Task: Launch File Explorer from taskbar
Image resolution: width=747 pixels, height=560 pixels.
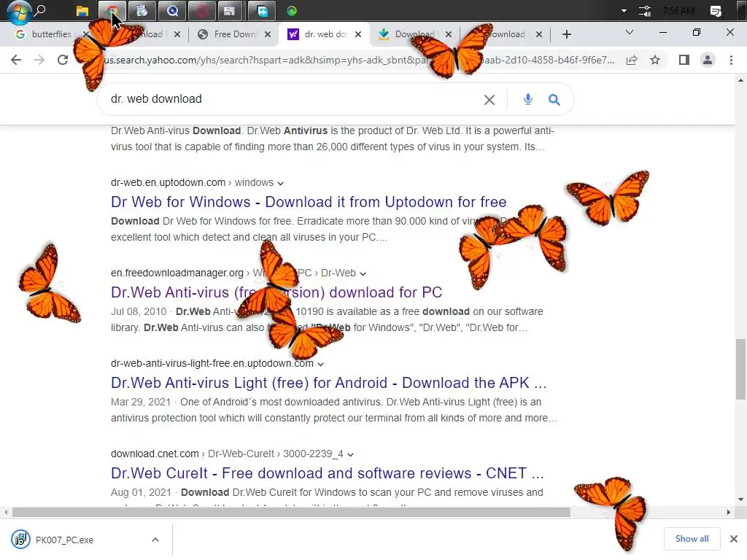Action: [x=82, y=11]
